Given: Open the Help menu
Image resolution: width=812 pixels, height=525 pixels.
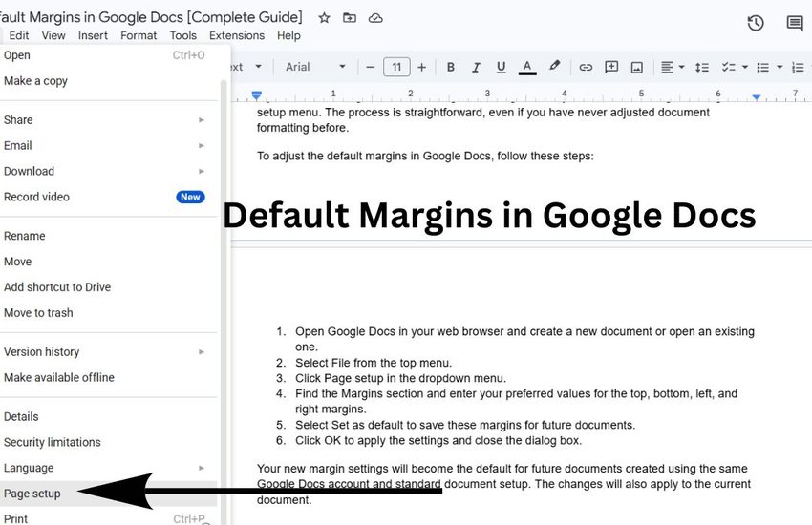Looking at the screenshot, I should click(288, 35).
